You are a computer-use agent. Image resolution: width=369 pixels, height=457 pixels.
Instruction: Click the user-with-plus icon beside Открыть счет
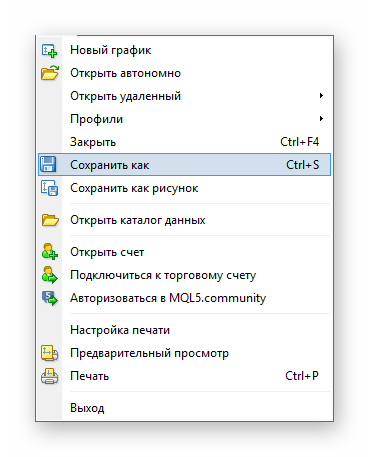point(50,252)
